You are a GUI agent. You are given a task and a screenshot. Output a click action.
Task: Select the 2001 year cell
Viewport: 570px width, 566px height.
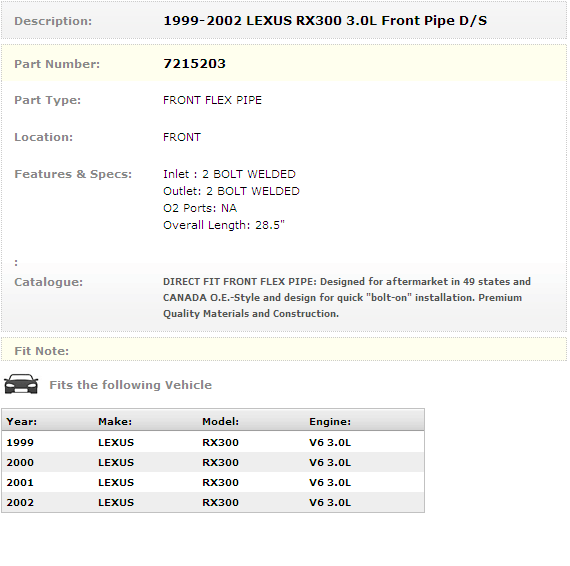point(20,482)
